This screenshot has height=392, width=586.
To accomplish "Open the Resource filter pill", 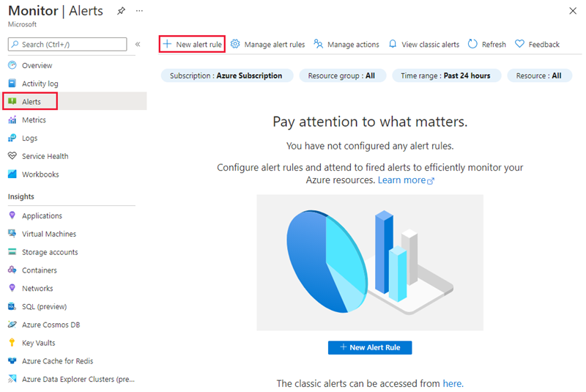I will point(539,75).
